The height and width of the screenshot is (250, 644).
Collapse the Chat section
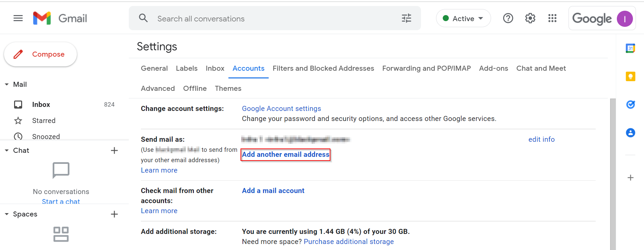click(x=7, y=150)
